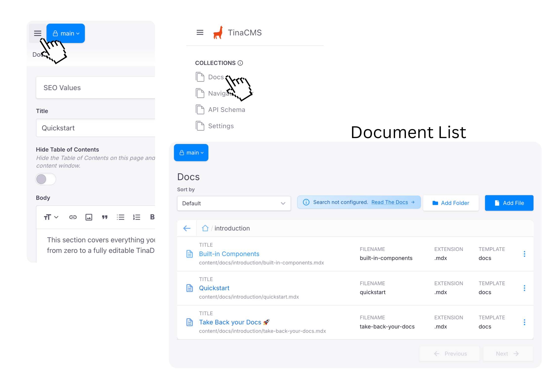The width and height of the screenshot is (555, 392).
Task: Toggle the Hide Table of Contents switch
Action: coord(46,179)
